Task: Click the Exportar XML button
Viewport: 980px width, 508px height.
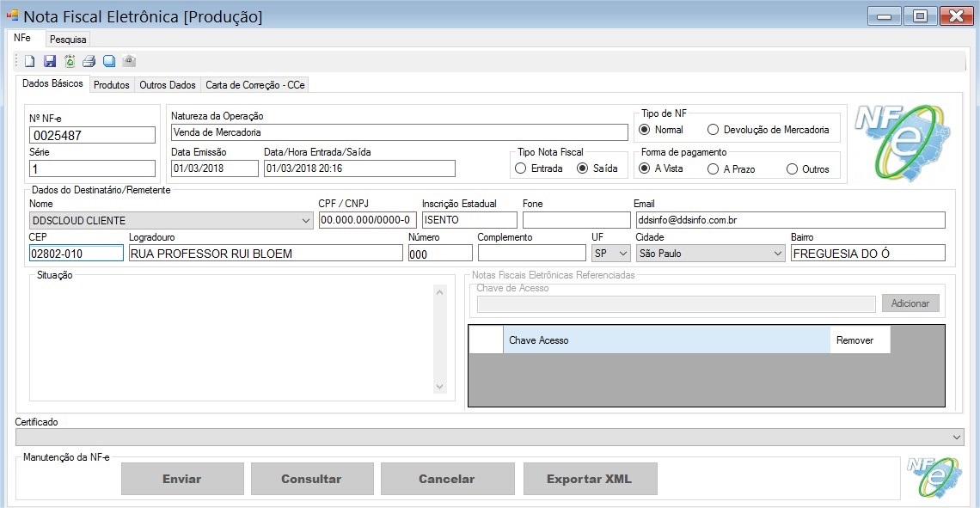Action: tap(590, 480)
